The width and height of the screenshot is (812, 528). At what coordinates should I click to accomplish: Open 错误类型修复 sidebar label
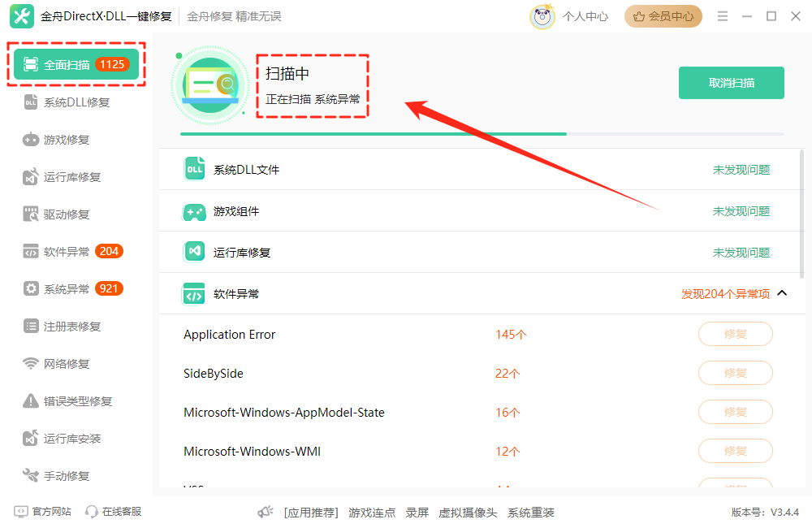click(x=78, y=400)
